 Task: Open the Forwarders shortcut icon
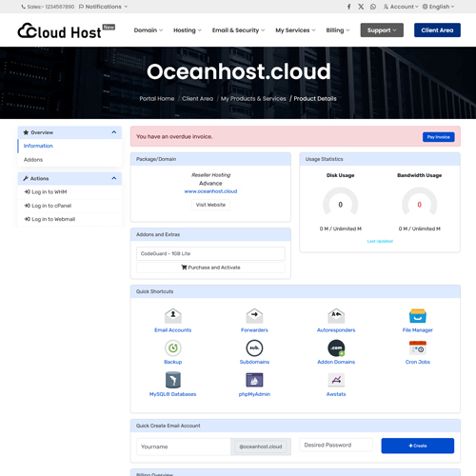[x=254, y=316]
